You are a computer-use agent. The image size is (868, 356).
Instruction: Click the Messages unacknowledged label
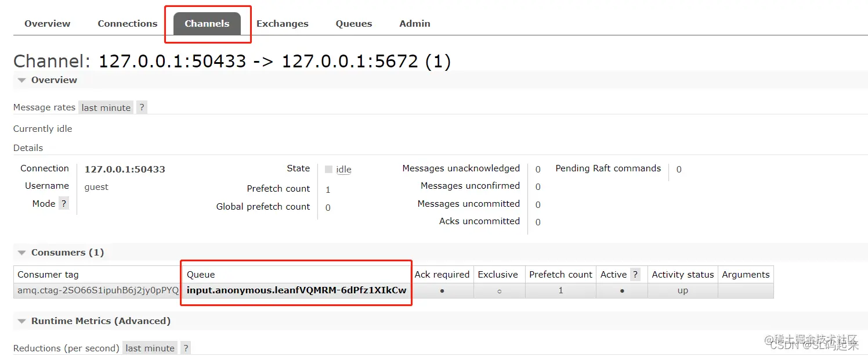pyautogui.click(x=461, y=168)
